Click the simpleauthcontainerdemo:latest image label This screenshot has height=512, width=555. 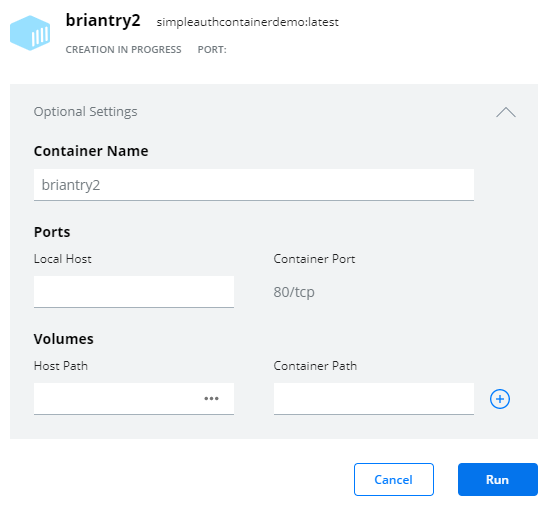247,22
